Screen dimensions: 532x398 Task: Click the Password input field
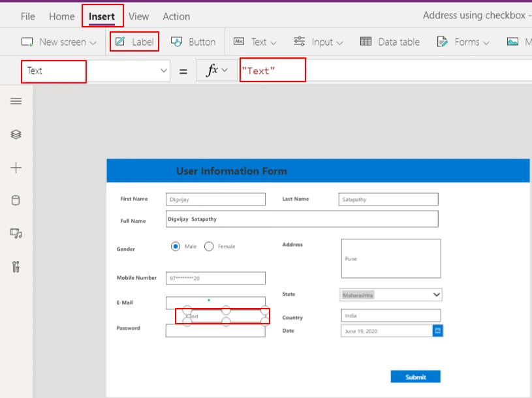tap(215, 331)
